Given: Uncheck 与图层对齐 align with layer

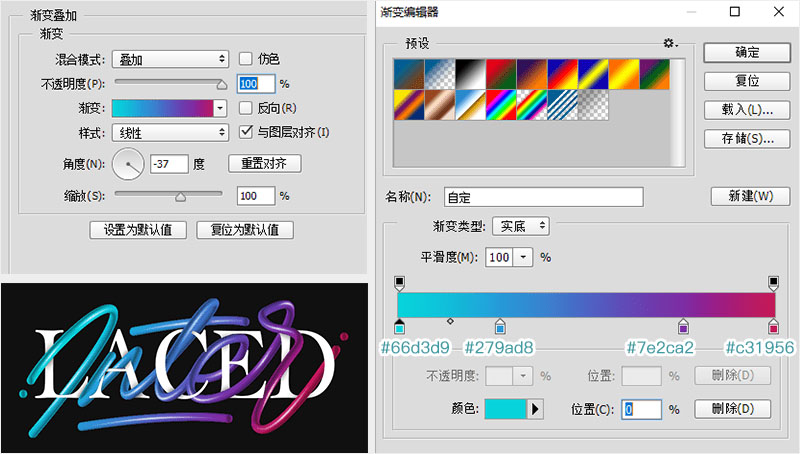Looking at the screenshot, I should (246, 132).
